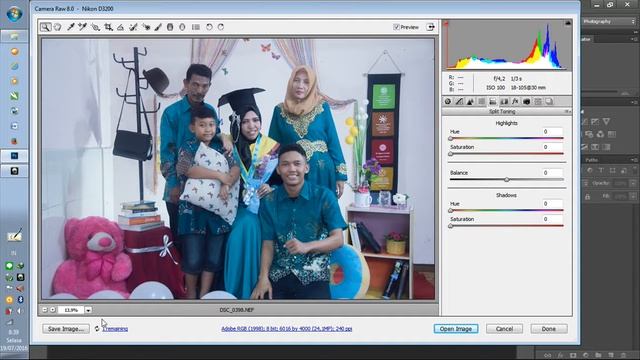
Task: Focus the Shadows Saturation value field
Action: [552, 219]
